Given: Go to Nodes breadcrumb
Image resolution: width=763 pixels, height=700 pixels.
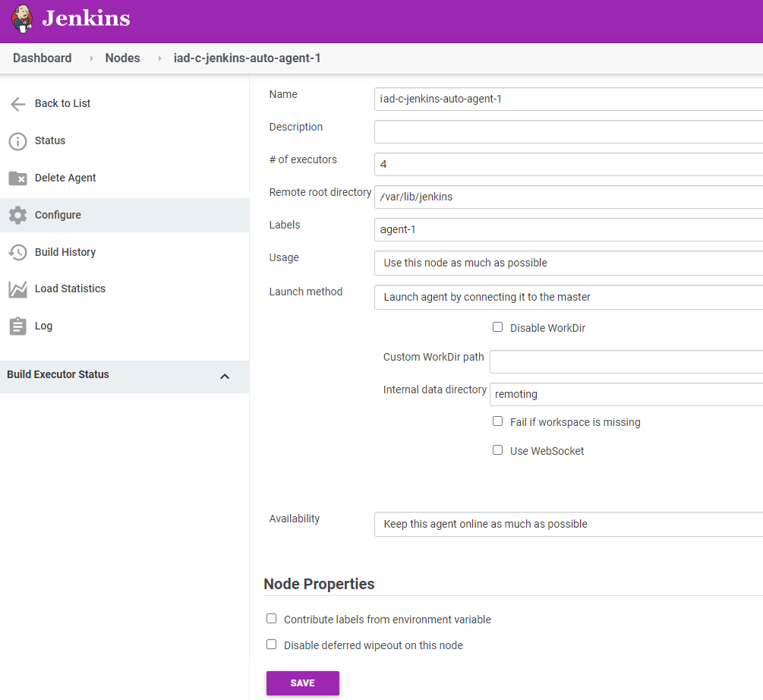Looking at the screenshot, I should [x=123, y=58].
